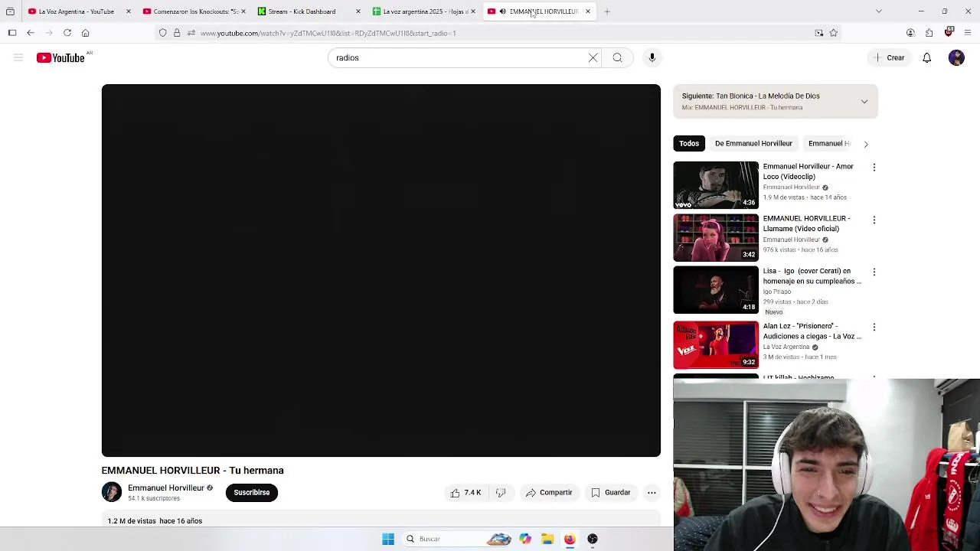
Task: Open options menu for Alan Lez video
Action: click(874, 327)
